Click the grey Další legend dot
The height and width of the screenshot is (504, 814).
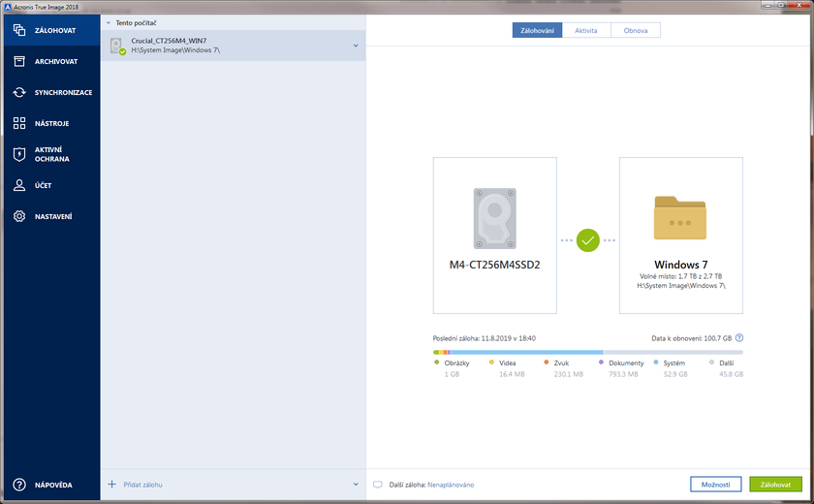click(711, 362)
